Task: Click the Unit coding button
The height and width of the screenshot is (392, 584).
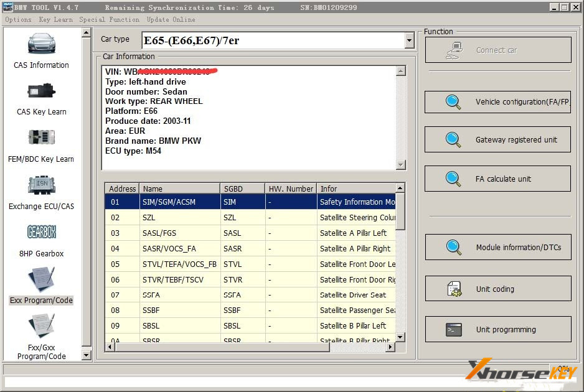Action: click(x=498, y=289)
